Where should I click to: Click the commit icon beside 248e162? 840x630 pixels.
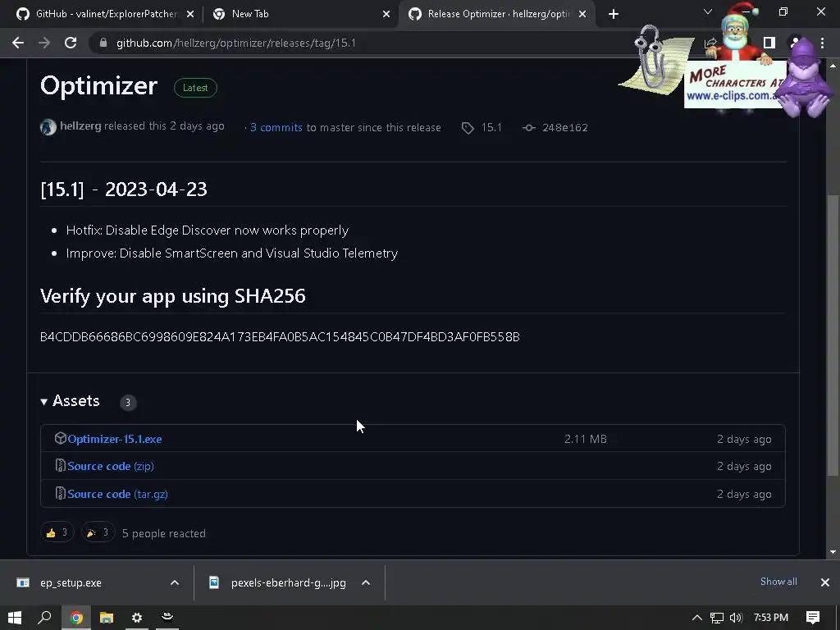(x=529, y=127)
